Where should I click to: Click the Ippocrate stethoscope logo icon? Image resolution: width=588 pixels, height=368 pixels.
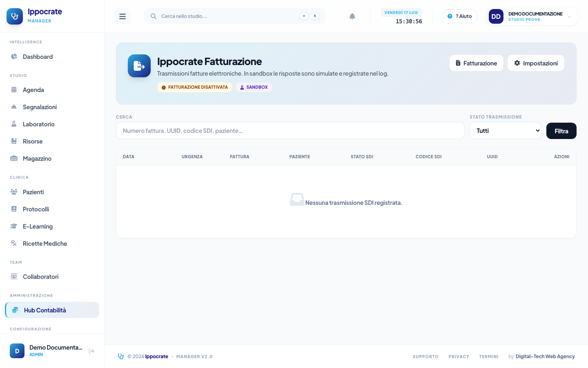[x=15, y=16]
